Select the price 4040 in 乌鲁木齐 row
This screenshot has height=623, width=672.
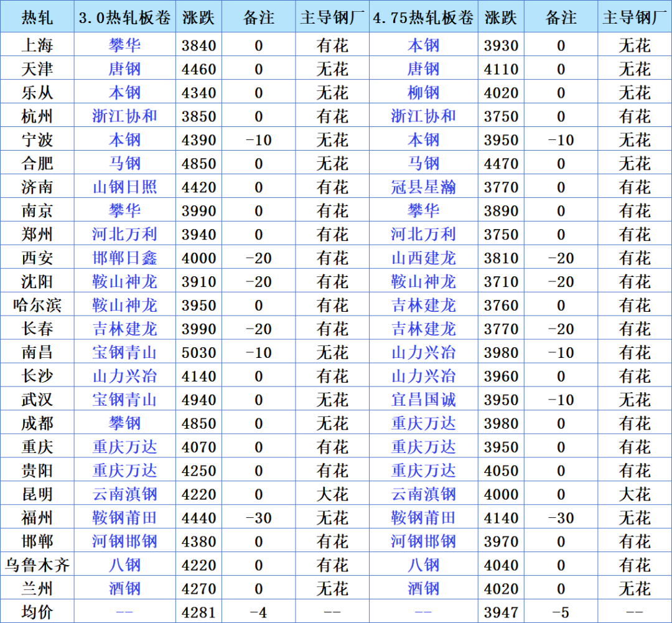[x=501, y=564]
